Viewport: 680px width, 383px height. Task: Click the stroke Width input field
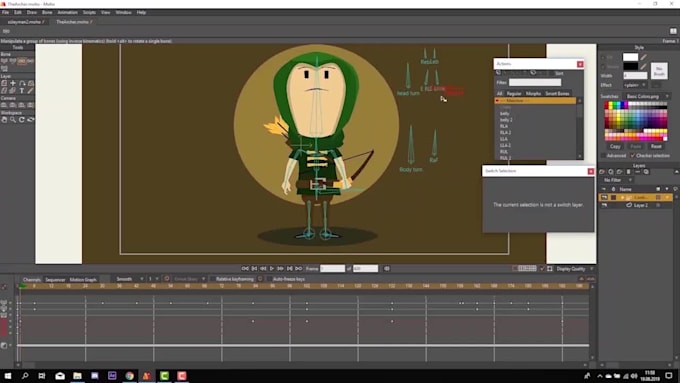[635, 76]
